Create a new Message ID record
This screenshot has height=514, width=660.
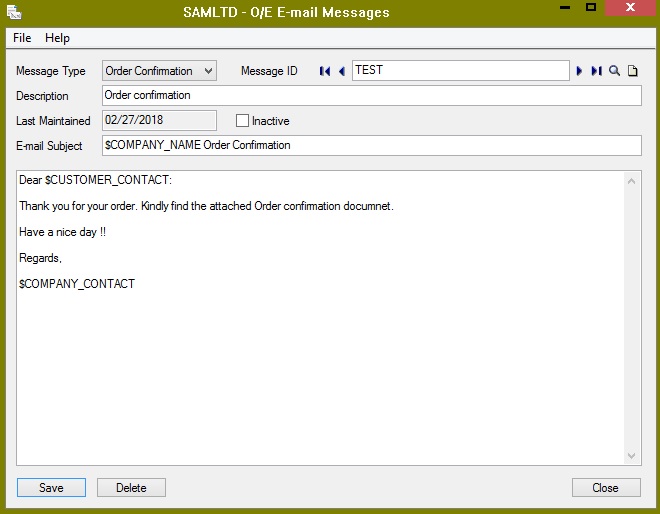632,71
